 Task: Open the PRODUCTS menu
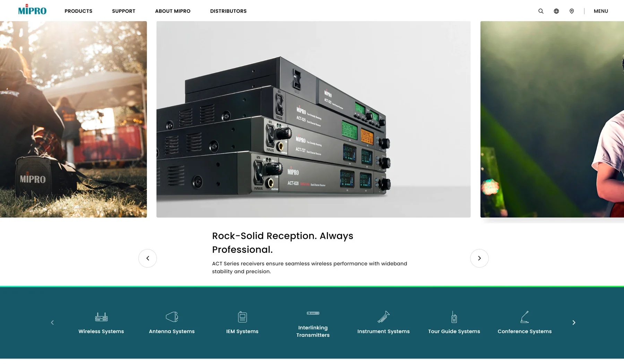click(x=78, y=11)
